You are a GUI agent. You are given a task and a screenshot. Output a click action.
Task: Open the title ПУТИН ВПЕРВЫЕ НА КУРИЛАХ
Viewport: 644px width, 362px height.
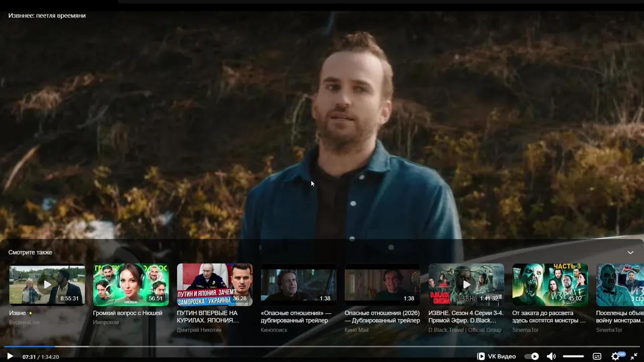(208, 317)
